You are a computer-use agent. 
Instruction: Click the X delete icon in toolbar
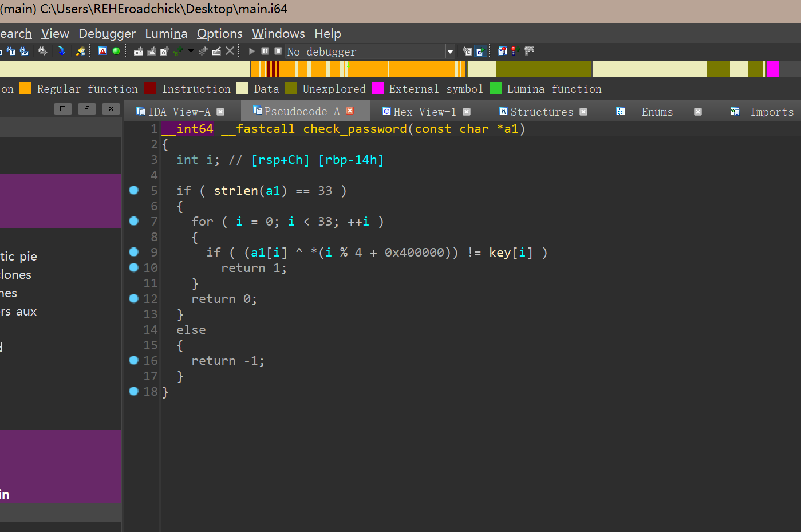pyautogui.click(x=230, y=51)
